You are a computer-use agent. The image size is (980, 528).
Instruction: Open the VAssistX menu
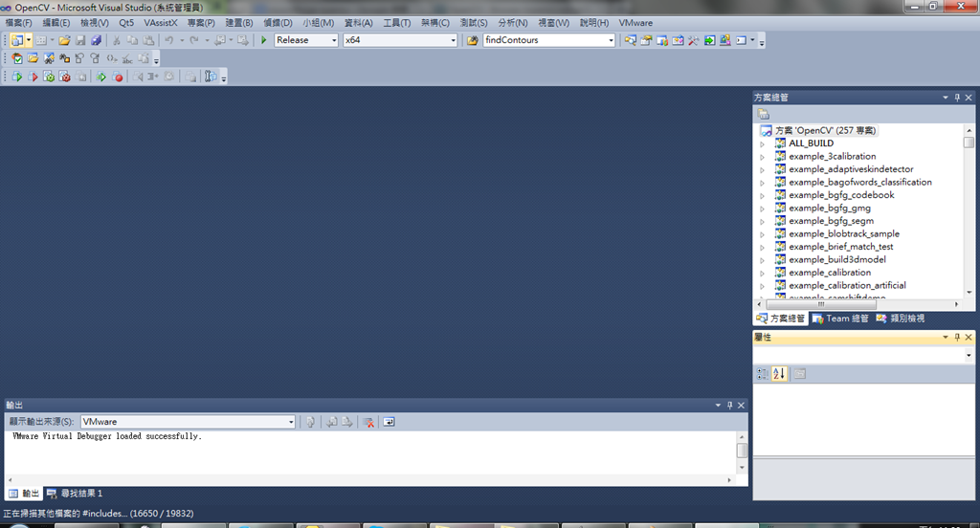161,23
